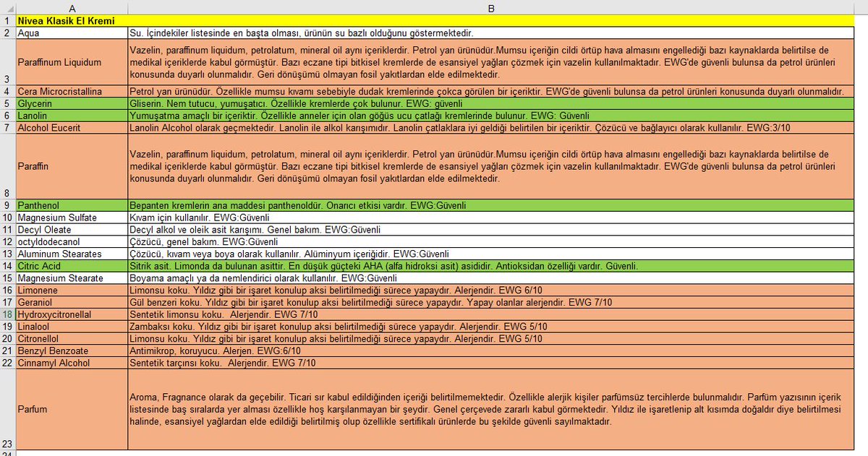Select the 'Aluminum Stearates' cell
This screenshot has width=868, height=456.
[71, 254]
